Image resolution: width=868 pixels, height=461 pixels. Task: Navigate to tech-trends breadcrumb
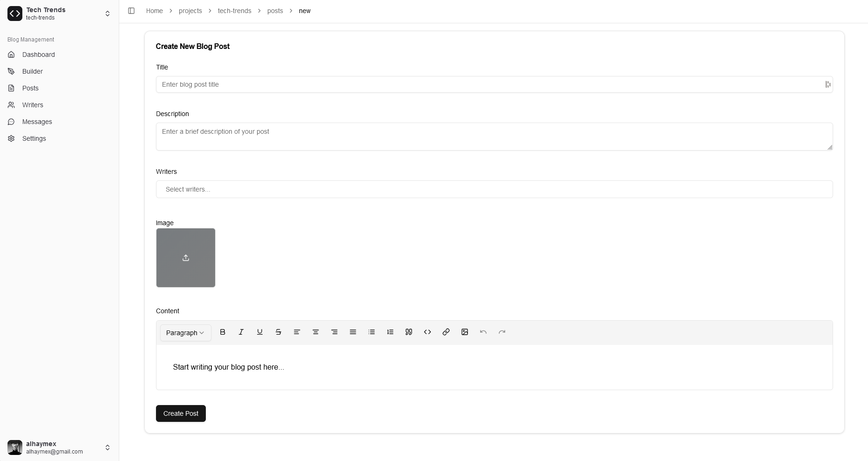pos(235,11)
